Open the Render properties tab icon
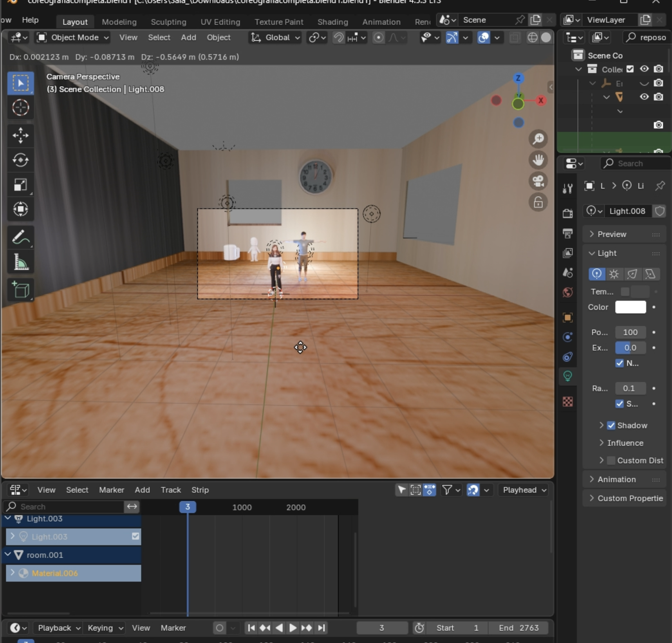672x643 pixels. [567, 213]
